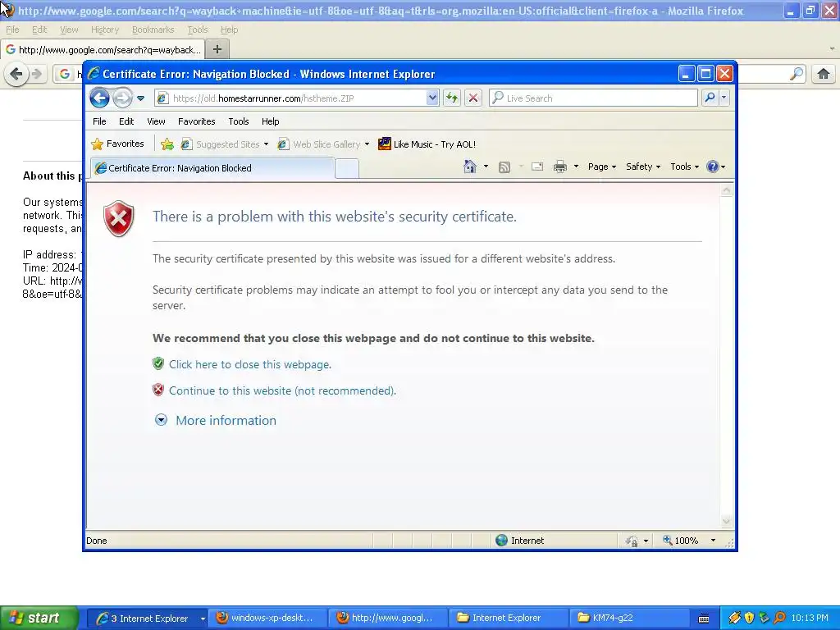Image resolution: width=840 pixels, height=630 pixels.
Task: Click the Read Mail icon
Action: click(x=537, y=167)
